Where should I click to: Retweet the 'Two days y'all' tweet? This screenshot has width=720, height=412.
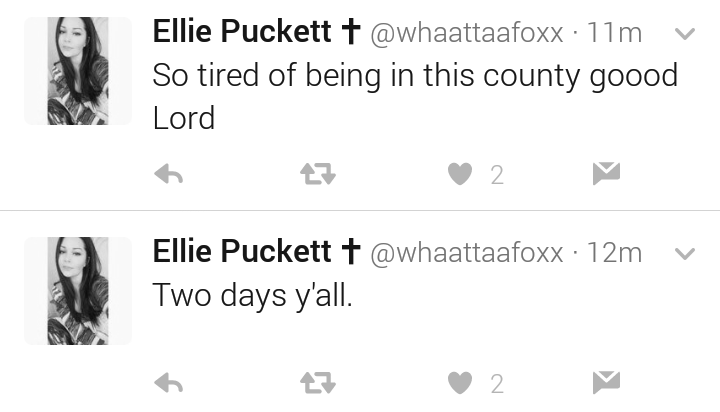click(318, 383)
